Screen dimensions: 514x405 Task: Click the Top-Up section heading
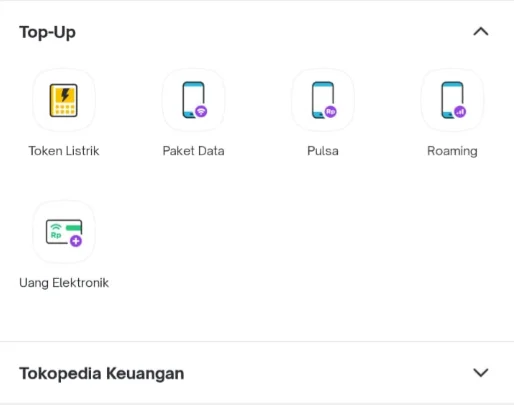click(47, 33)
